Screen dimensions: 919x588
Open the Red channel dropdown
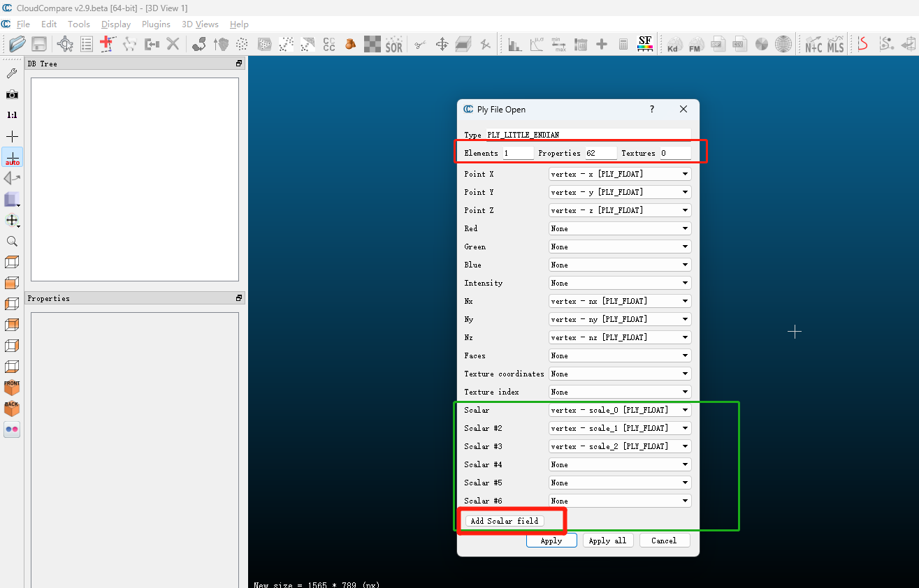[619, 228]
